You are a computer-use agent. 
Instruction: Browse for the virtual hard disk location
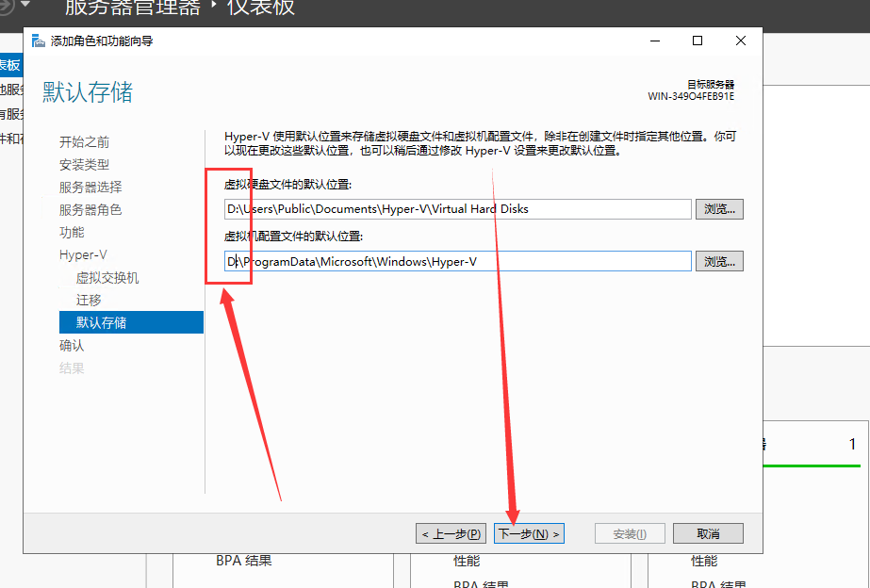tap(719, 209)
